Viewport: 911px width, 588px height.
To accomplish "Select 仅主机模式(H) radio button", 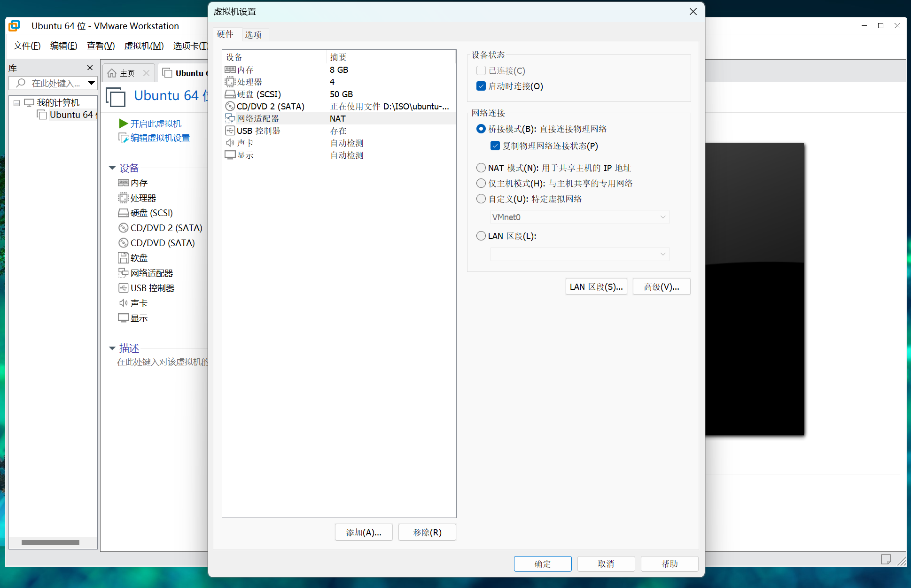I will (481, 183).
